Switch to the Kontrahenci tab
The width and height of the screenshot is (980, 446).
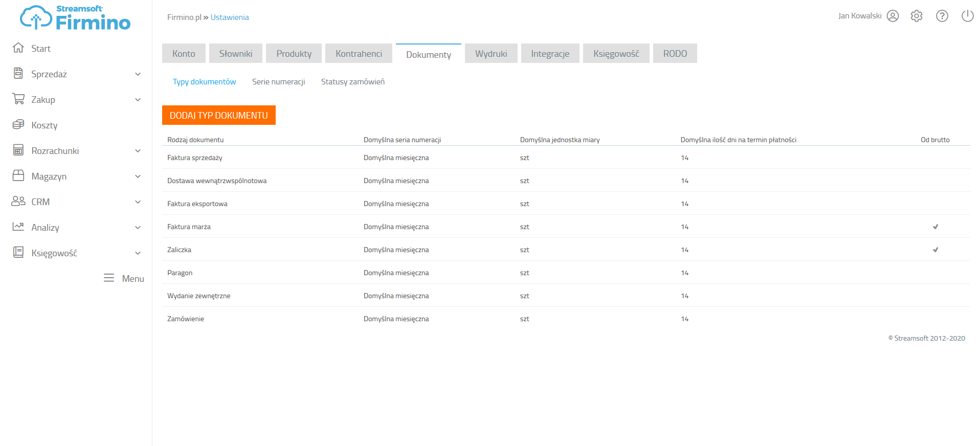(359, 53)
